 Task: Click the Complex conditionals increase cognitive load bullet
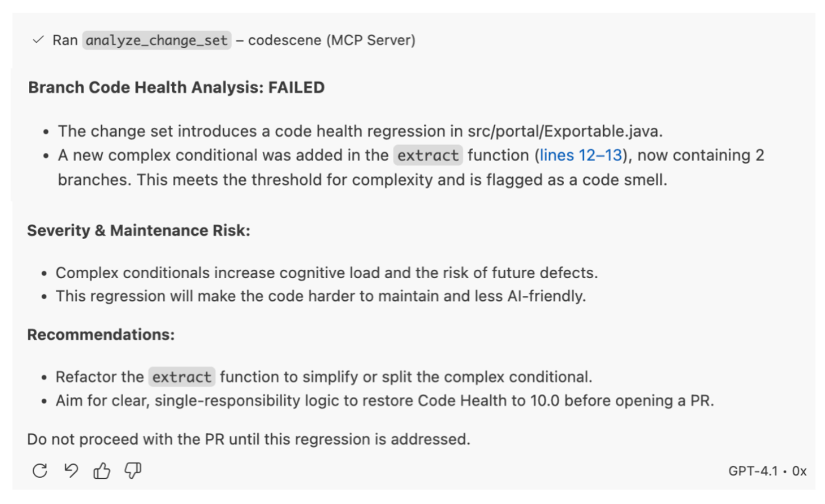(x=326, y=273)
